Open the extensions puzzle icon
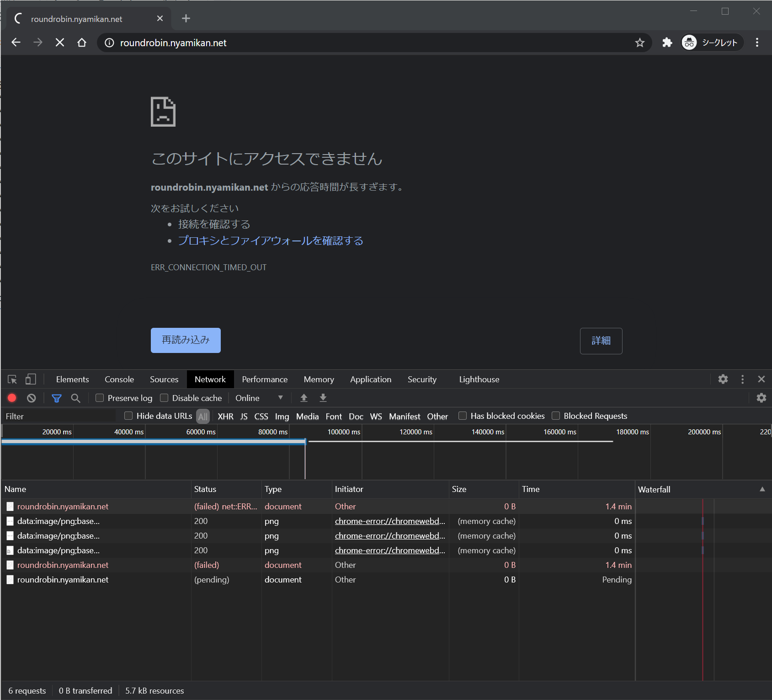Screen dimensions: 772x700 tap(667, 43)
